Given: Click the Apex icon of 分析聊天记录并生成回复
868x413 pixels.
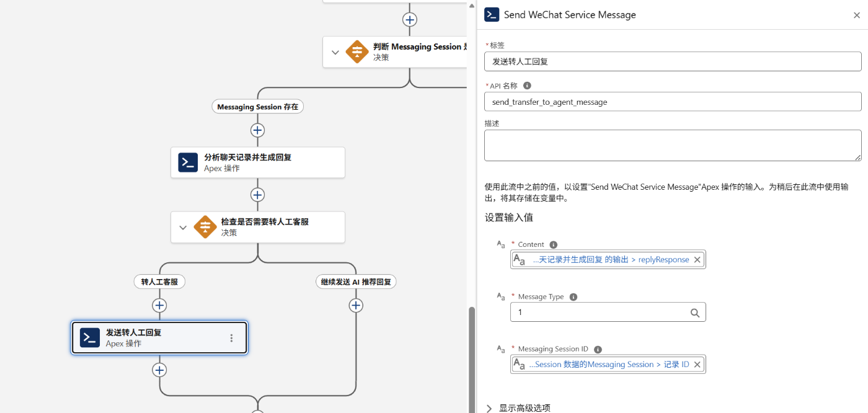Looking at the screenshot, I should (x=188, y=162).
